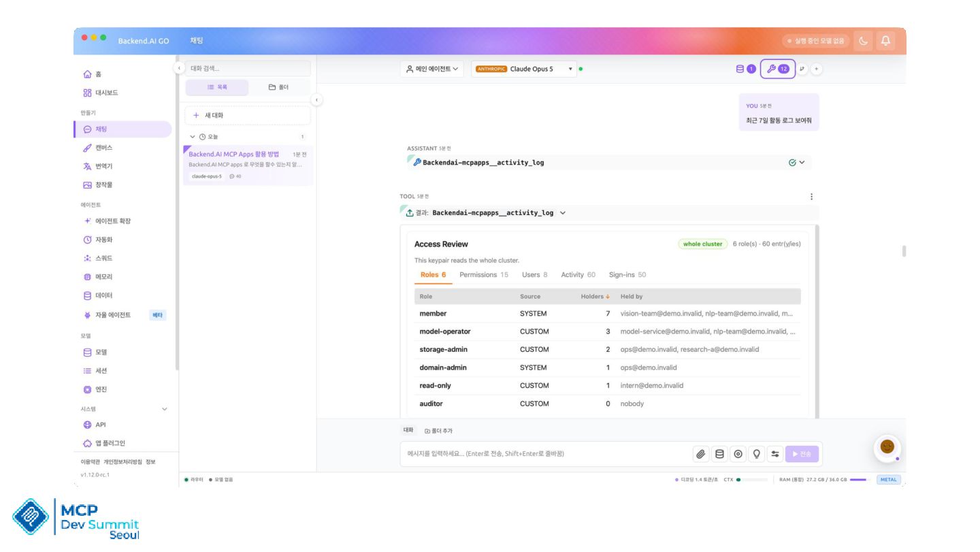The height and width of the screenshot is (552, 980).
Task: Select Roles 6 tab
Action: click(x=433, y=275)
